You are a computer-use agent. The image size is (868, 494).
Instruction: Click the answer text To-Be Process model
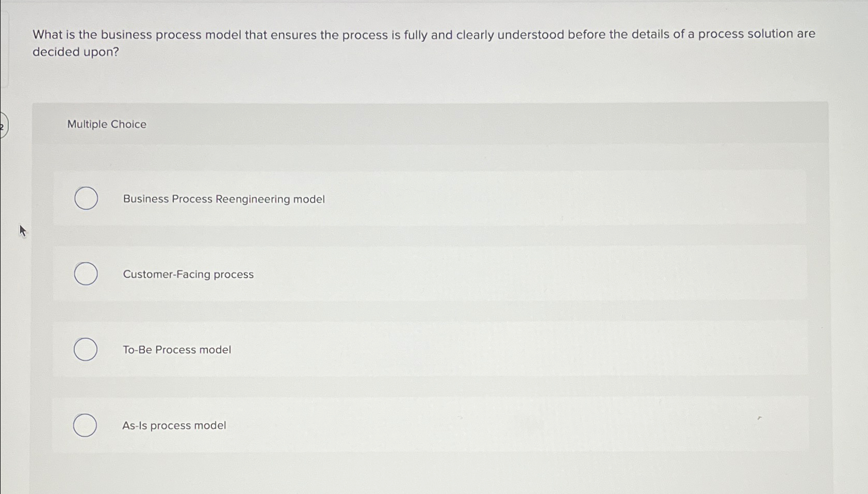pyautogui.click(x=177, y=349)
